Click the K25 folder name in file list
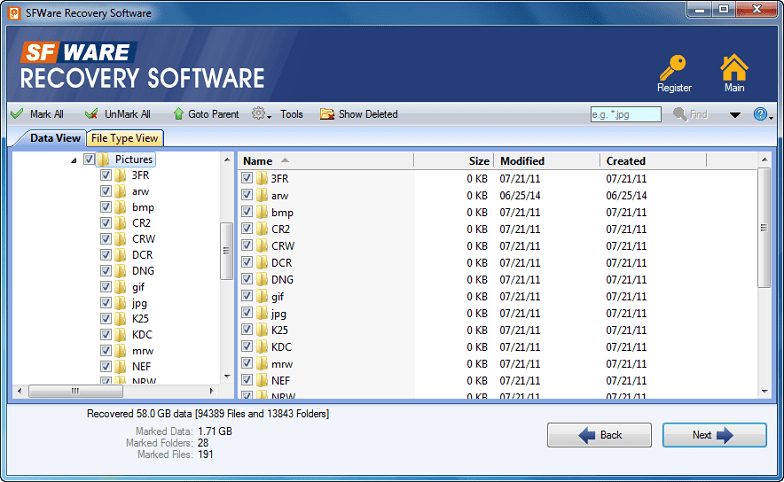This screenshot has width=784, height=482. coord(280,330)
